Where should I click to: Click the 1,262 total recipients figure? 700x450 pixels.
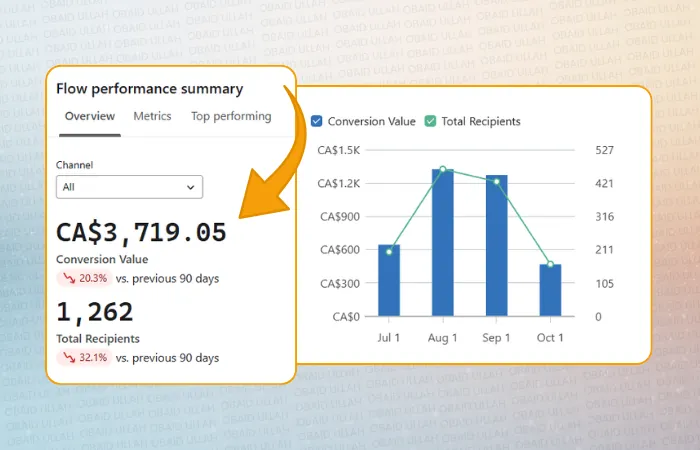pos(95,312)
